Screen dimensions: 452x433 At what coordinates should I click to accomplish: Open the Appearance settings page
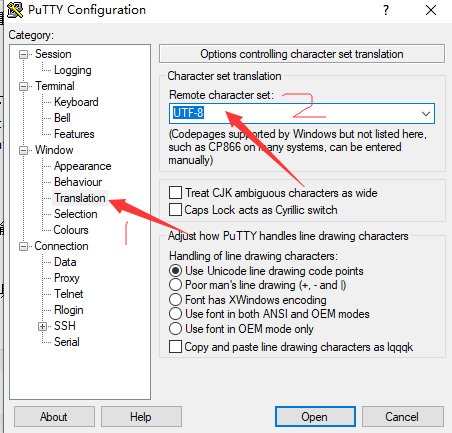pos(82,166)
